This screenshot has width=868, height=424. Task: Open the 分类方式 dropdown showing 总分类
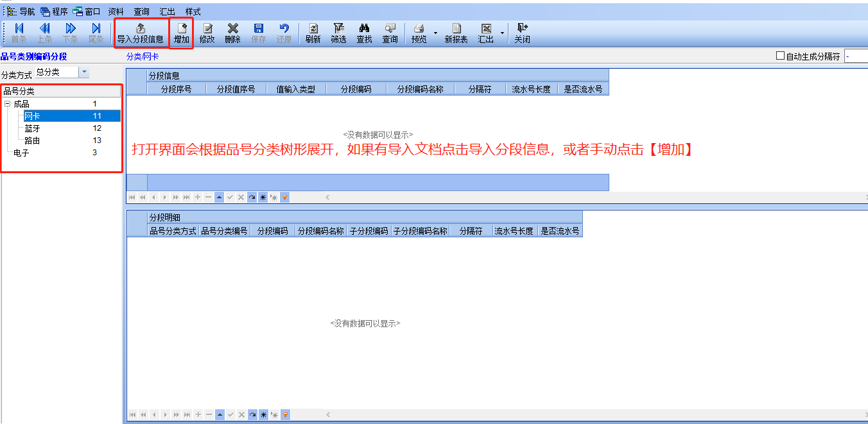[x=84, y=72]
